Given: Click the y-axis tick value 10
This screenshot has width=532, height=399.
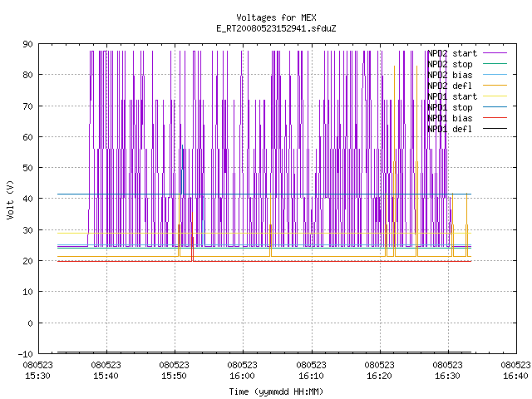Looking at the screenshot, I should click(x=27, y=292).
